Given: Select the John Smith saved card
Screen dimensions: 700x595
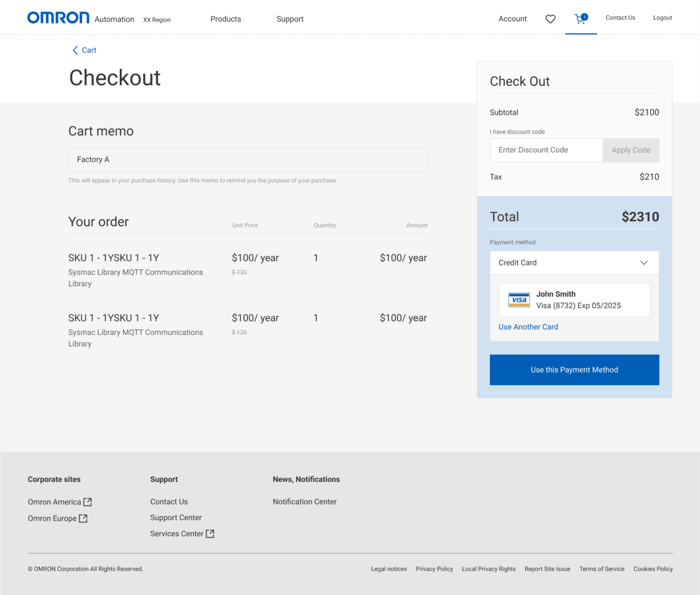Looking at the screenshot, I should pos(574,300).
